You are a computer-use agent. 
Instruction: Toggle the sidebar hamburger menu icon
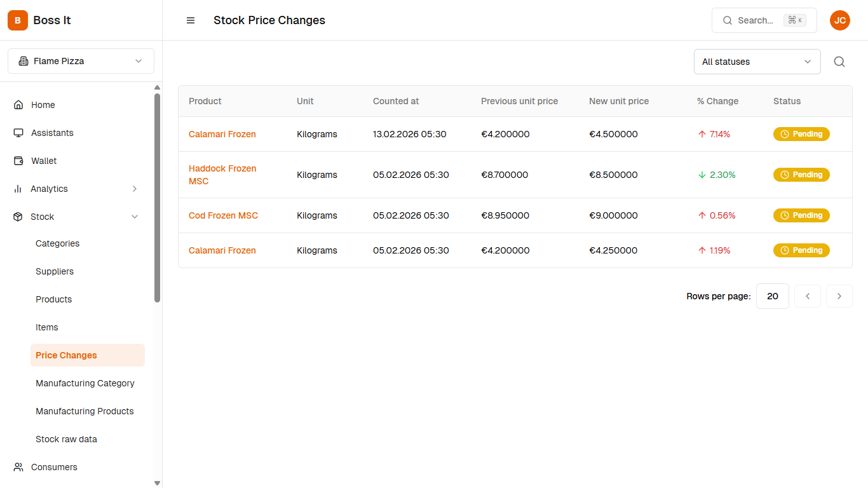[x=191, y=20]
